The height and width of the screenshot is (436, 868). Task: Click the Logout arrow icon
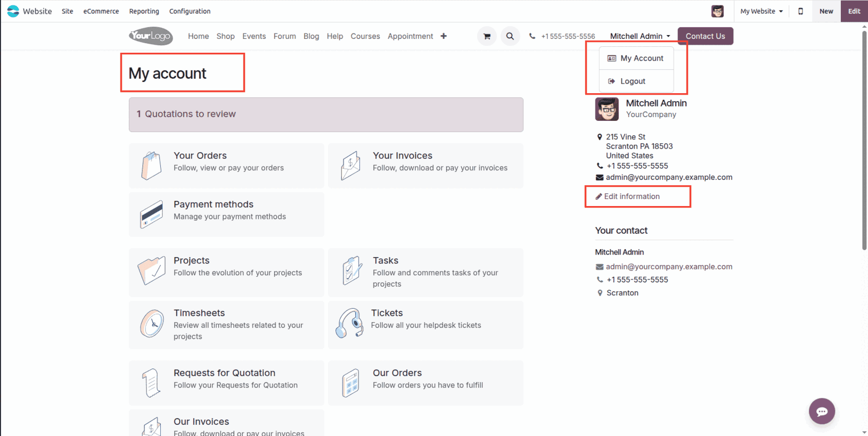(612, 81)
